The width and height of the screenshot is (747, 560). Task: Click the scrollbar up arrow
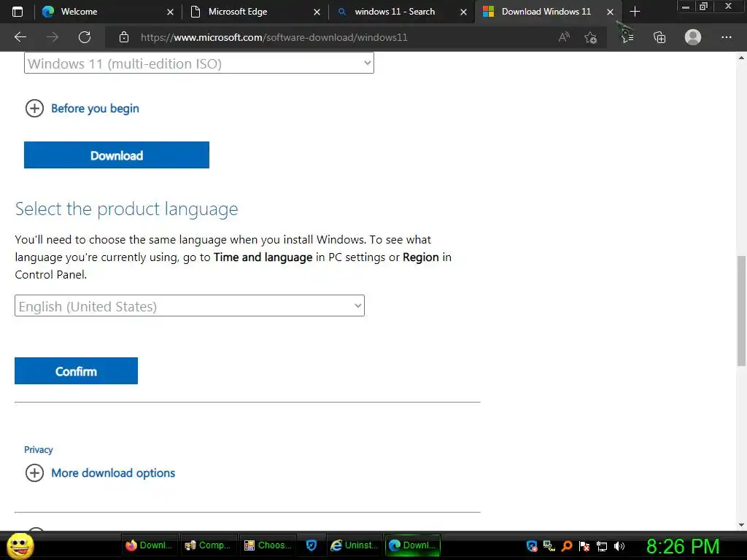tap(741, 58)
